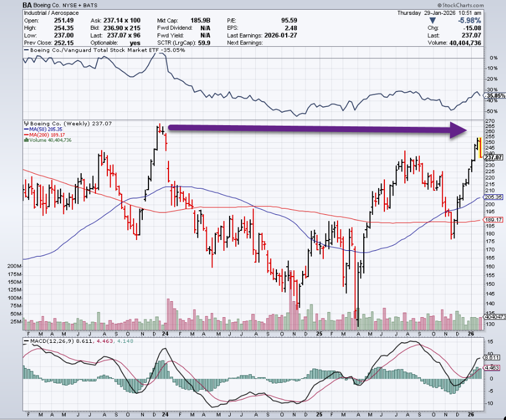Click the yellow highlighted latest weekly bar
Viewport: 506px width, 420px height.
click(x=480, y=147)
